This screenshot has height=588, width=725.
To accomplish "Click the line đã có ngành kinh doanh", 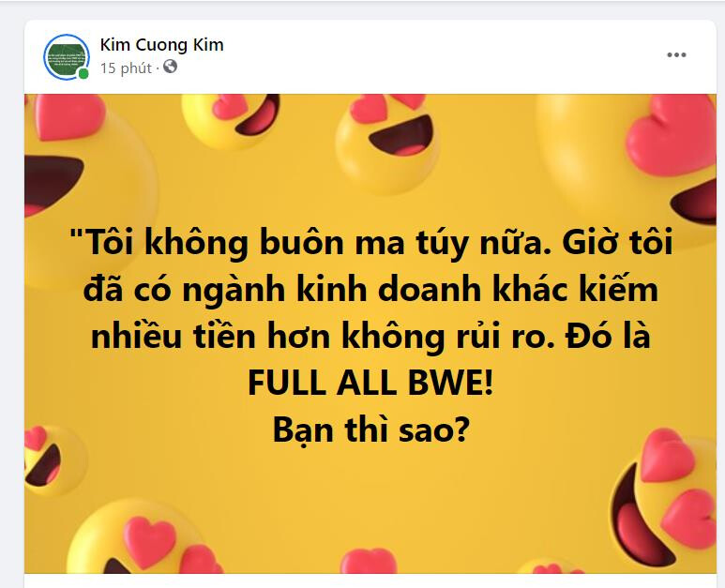I will 370,290.
